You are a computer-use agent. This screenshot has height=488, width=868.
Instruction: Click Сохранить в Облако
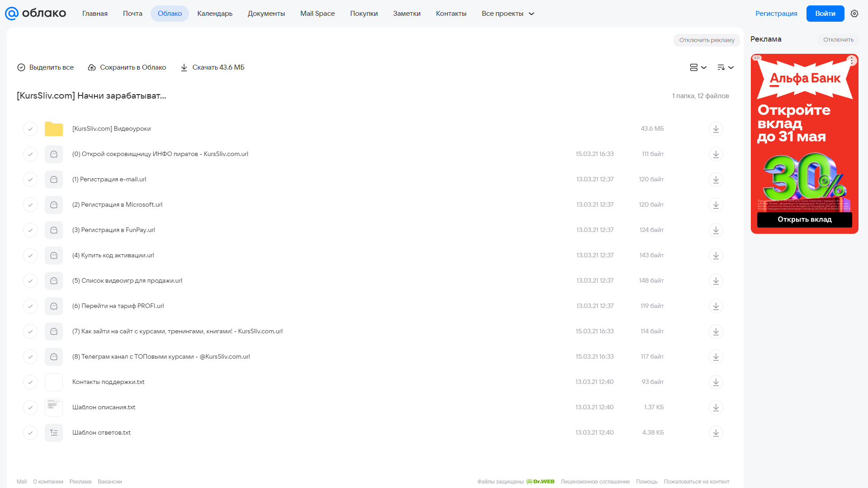(x=127, y=67)
